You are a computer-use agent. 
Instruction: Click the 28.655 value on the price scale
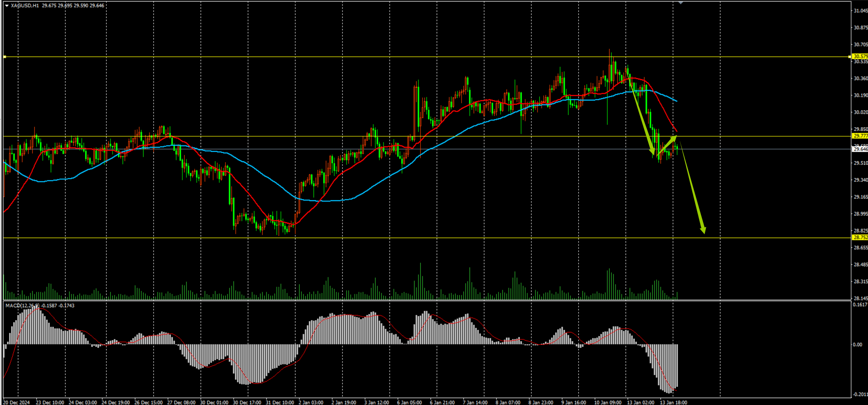(861, 248)
